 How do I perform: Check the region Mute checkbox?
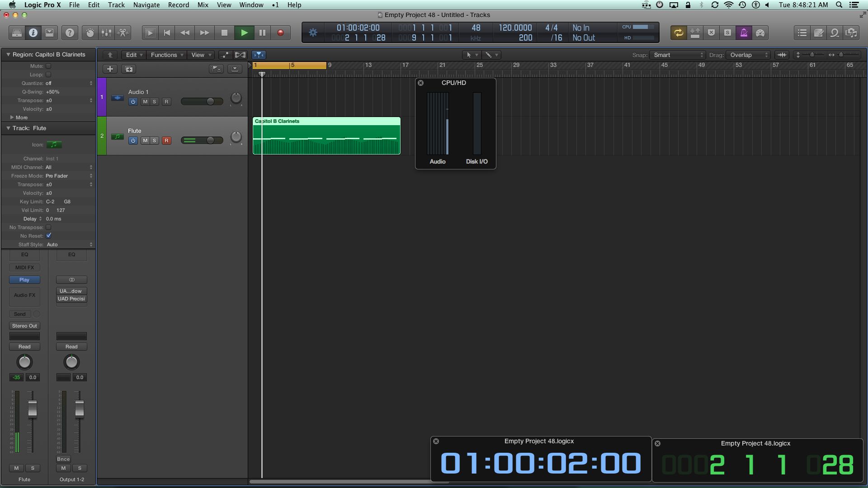48,66
